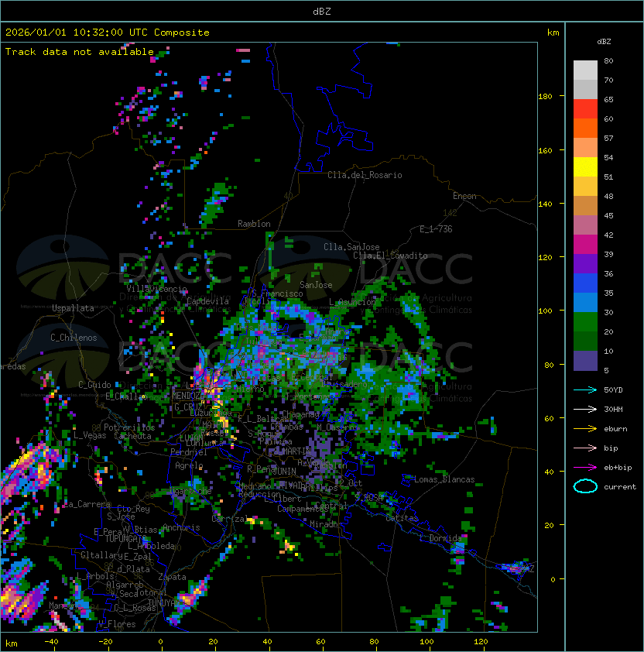Viewport: 644px width, 652px height.
Task: Select the yellow 51 dBZ color swatch
Action: [585, 167]
